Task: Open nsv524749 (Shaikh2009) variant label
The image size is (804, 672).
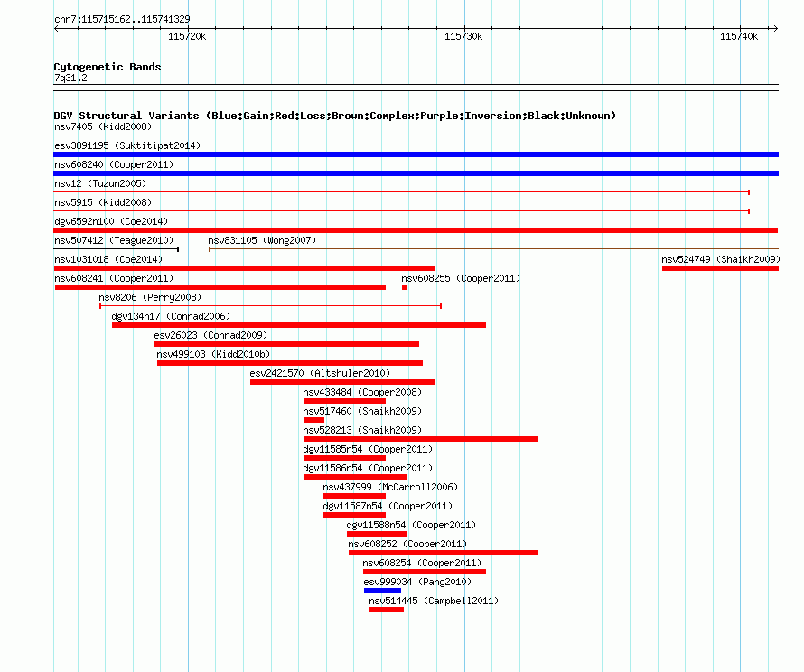Action: [x=721, y=259]
